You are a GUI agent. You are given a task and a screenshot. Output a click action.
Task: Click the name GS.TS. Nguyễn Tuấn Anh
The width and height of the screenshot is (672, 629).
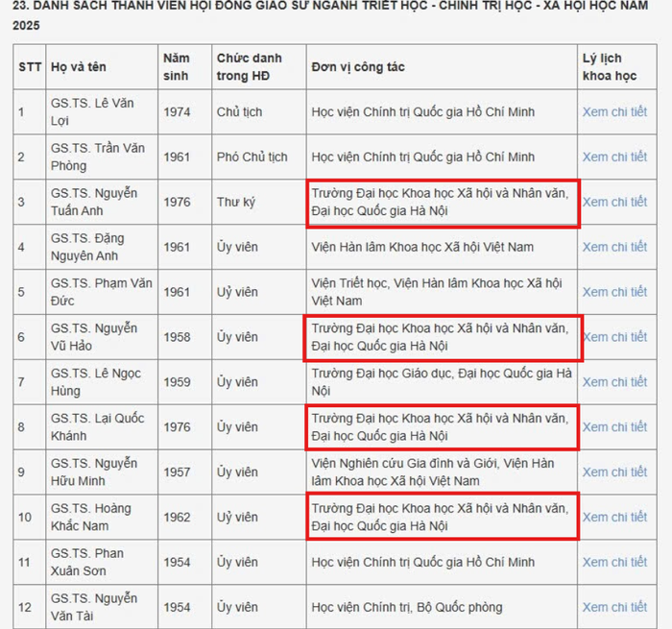tap(94, 202)
